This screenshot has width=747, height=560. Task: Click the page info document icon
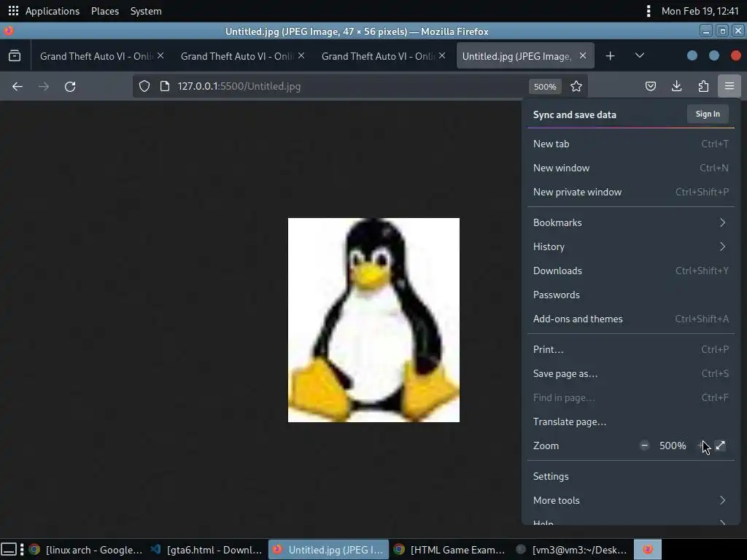click(x=165, y=86)
